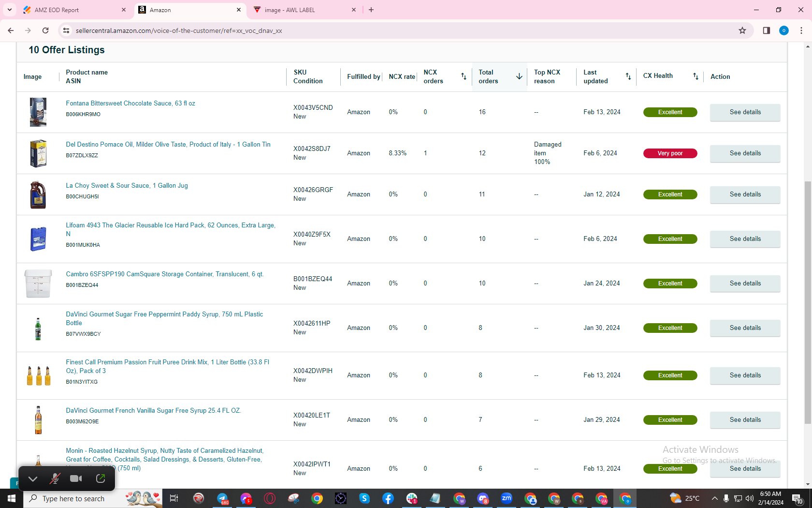Viewport: 812px width, 508px height.
Task: Click the Finest Call three-bottle thumbnail
Action: click(x=38, y=375)
